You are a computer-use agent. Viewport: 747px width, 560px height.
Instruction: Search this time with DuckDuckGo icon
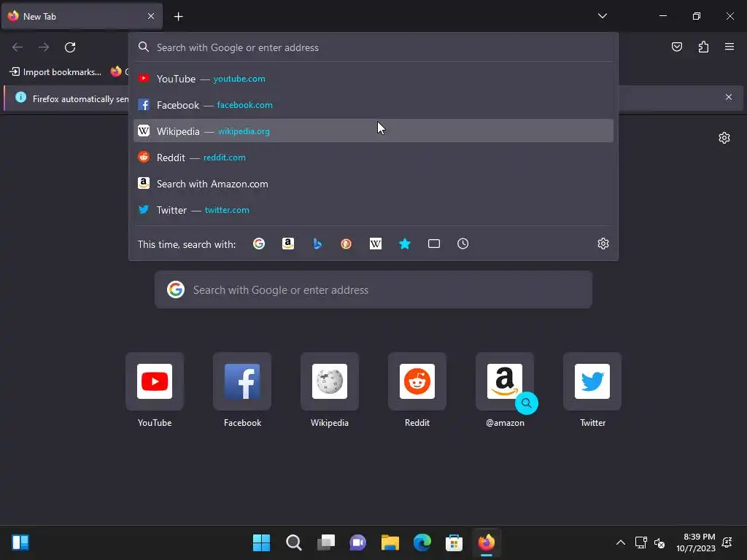click(x=347, y=244)
